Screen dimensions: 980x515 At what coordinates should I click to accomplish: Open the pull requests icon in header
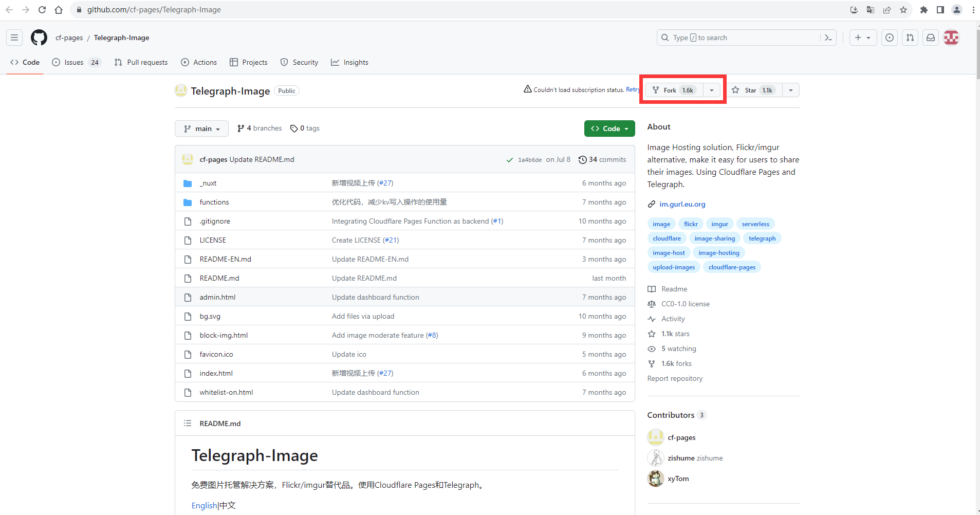pos(910,38)
